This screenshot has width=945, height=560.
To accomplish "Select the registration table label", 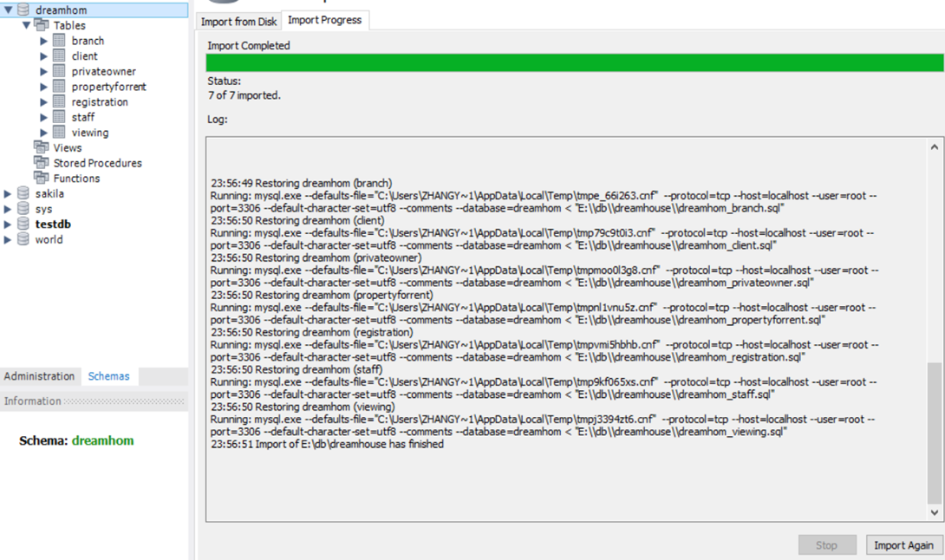I will [x=100, y=102].
